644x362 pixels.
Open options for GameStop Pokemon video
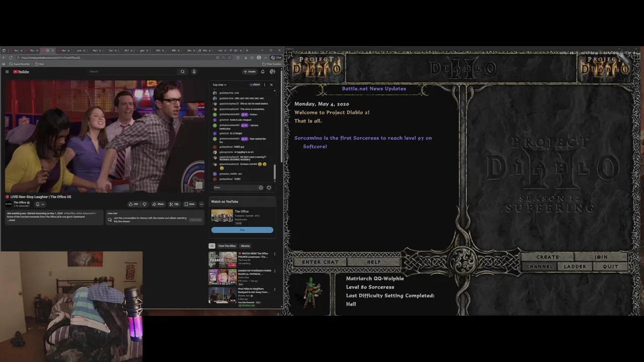point(274,271)
